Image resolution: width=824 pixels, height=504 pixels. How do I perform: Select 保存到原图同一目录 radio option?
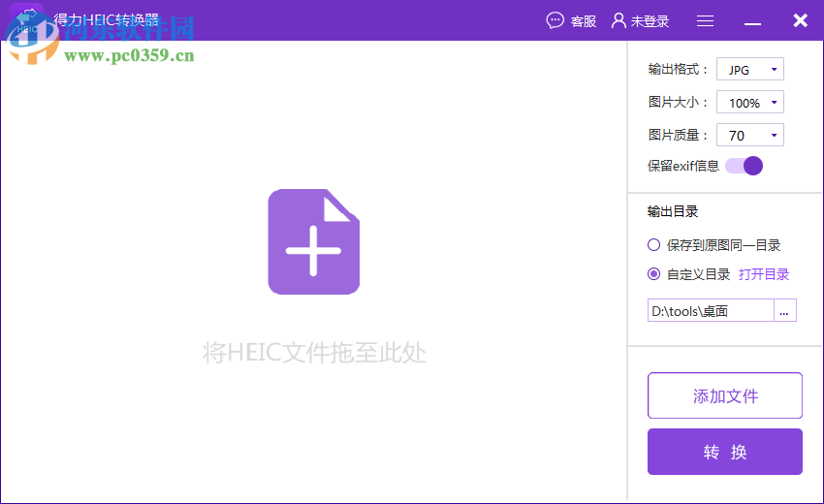pos(653,245)
